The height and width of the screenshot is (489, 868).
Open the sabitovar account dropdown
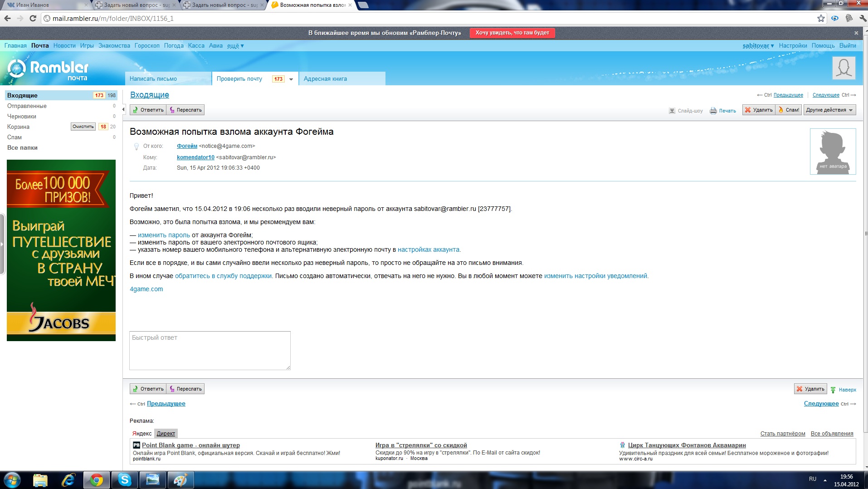point(758,45)
